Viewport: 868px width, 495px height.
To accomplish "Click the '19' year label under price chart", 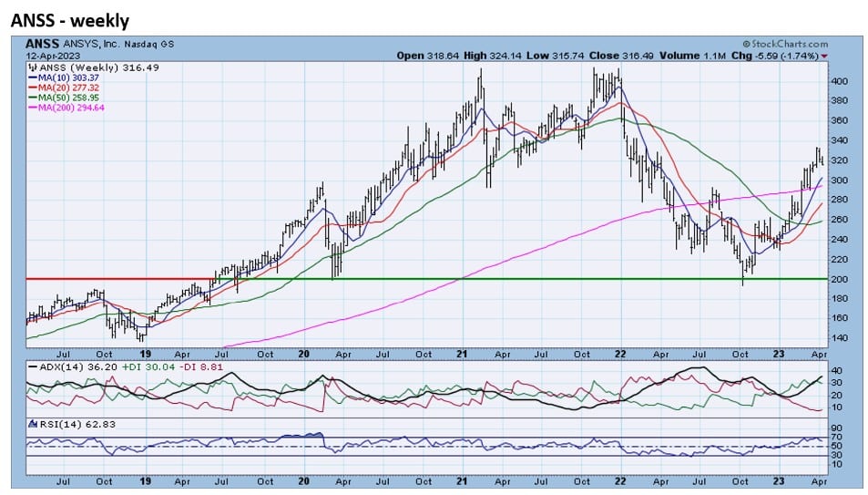I will [x=145, y=355].
